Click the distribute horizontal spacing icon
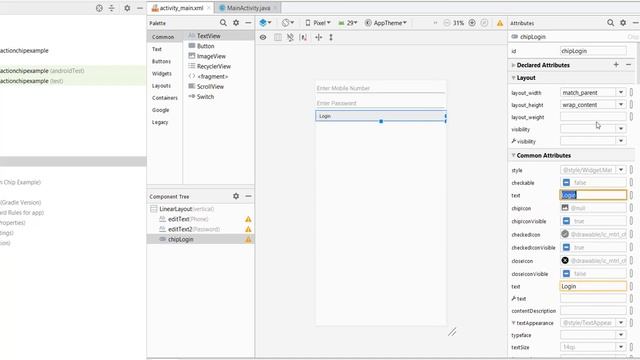 (x=318, y=37)
